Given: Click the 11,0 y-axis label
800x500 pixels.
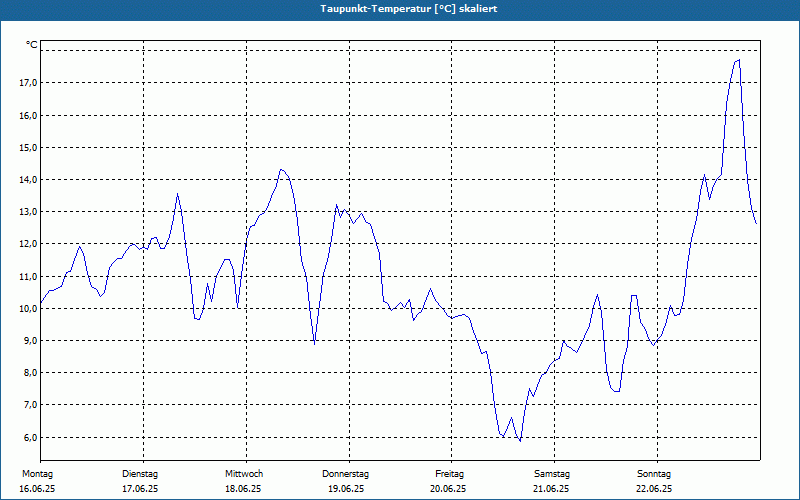Looking at the screenshot, I should pyautogui.click(x=28, y=277).
